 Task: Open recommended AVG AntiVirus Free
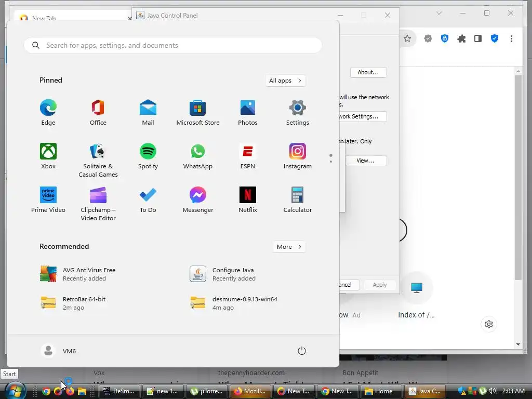[x=78, y=274]
